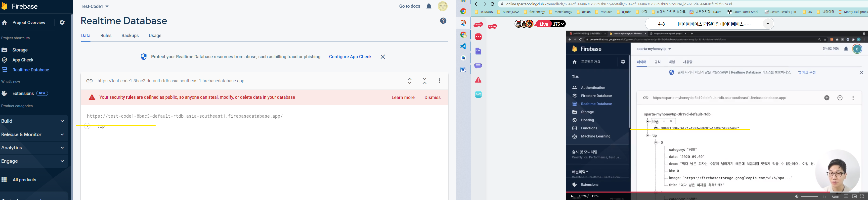Click the Sparta logo in the lesson sidebar

click(x=478, y=25)
